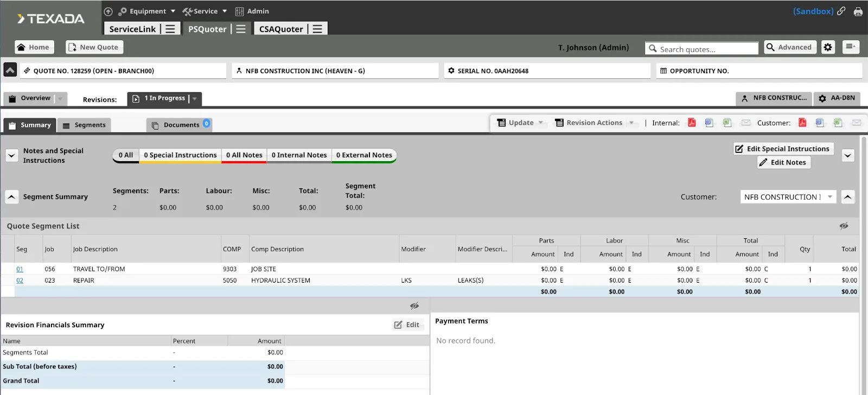Viewport: 868px width, 395px height.
Task: Expand the Notes and Special Instructions section
Action: (x=11, y=156)
